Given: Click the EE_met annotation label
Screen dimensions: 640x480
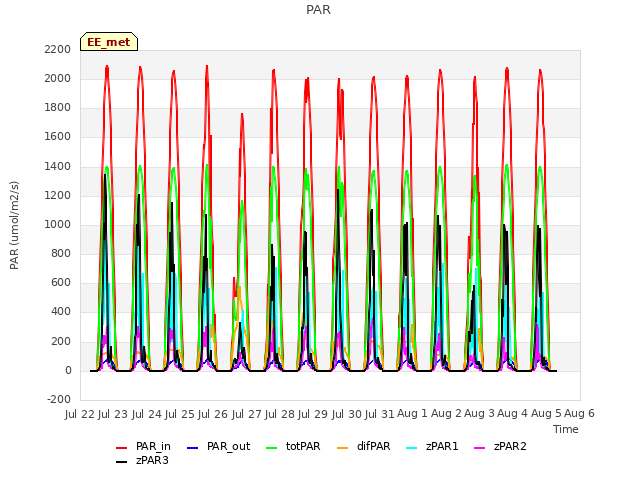Looking at the screenshot, I should tap(109, 42).
